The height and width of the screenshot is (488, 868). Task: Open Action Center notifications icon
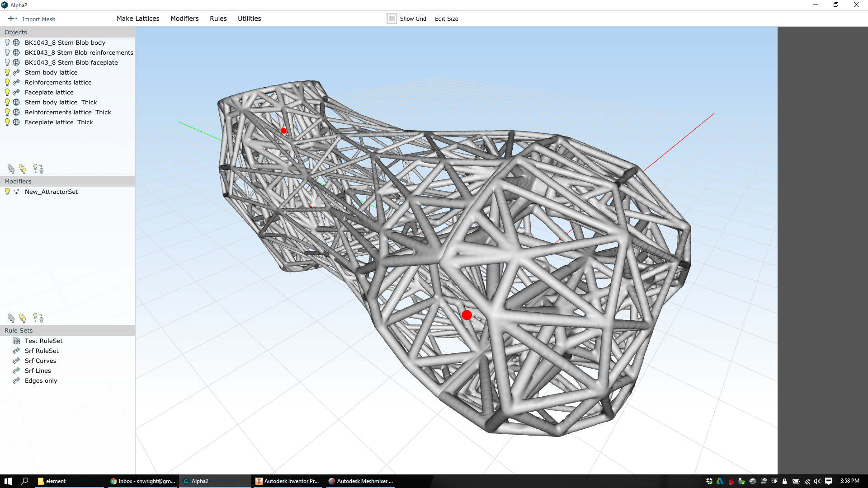click(x=829, y=481)
